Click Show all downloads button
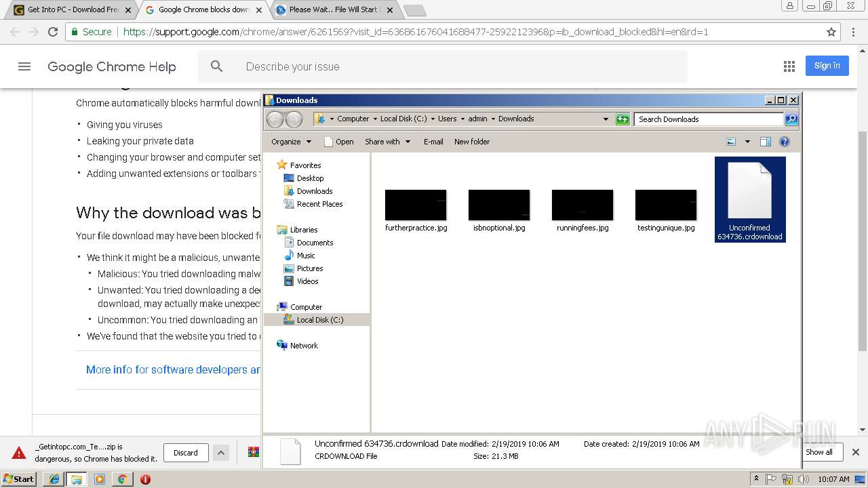 [819, 452]
